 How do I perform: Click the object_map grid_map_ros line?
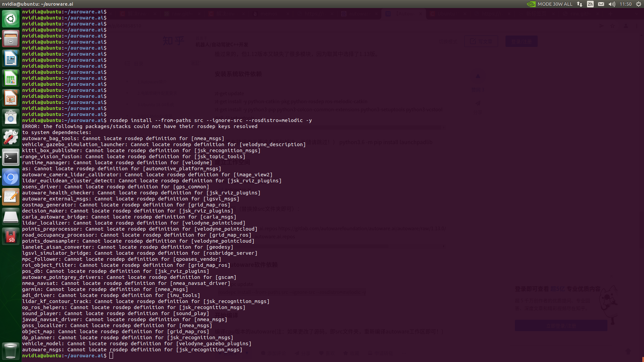coord(116,331)
